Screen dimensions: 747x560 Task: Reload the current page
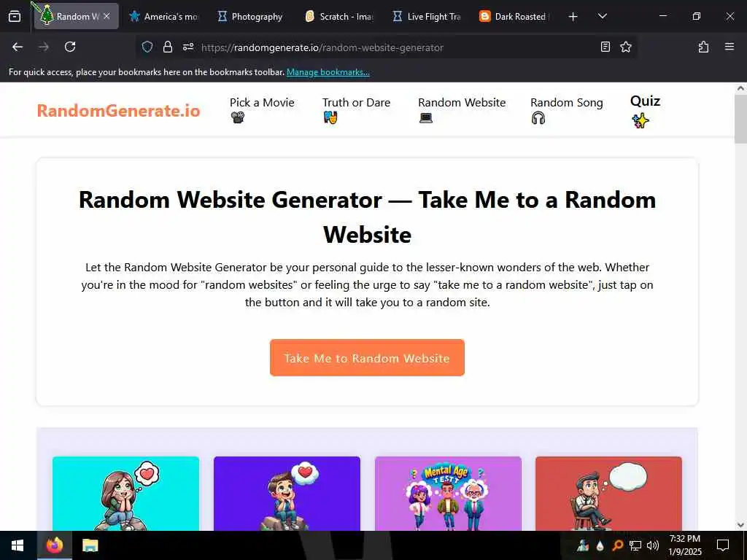pos(70,47)
